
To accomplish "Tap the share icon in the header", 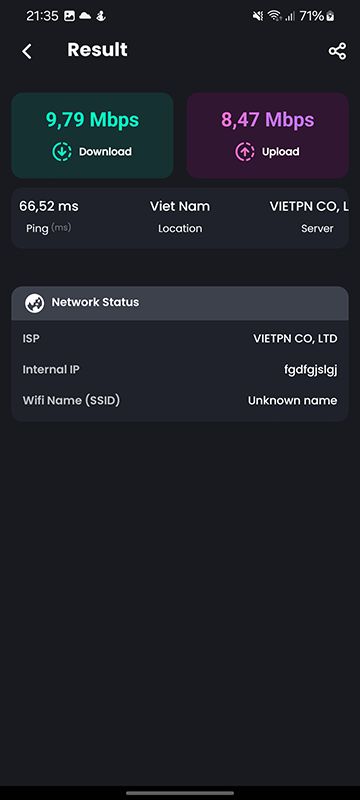I will pyautogui.click(x=337, y=51).
